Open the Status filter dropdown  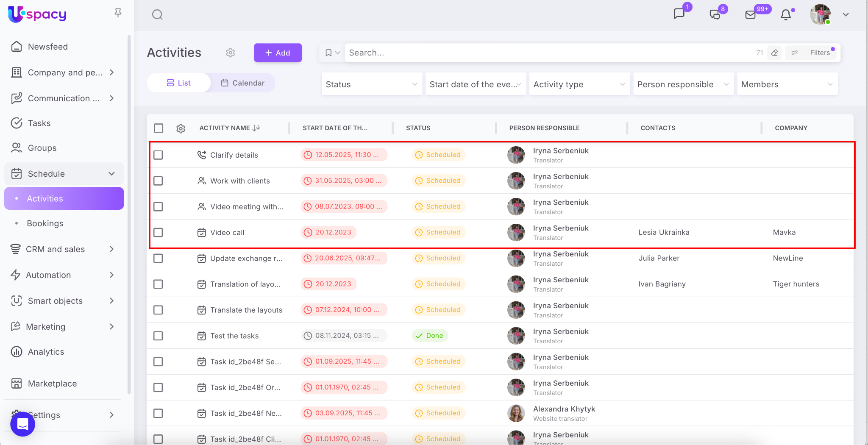(x=371, y=84)
